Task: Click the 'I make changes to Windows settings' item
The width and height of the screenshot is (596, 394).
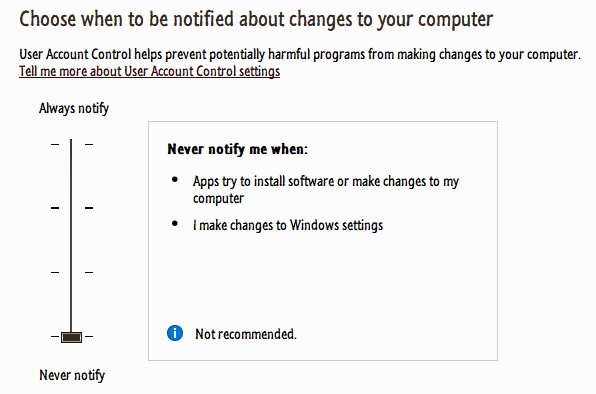Action: [x=288, y=225]
